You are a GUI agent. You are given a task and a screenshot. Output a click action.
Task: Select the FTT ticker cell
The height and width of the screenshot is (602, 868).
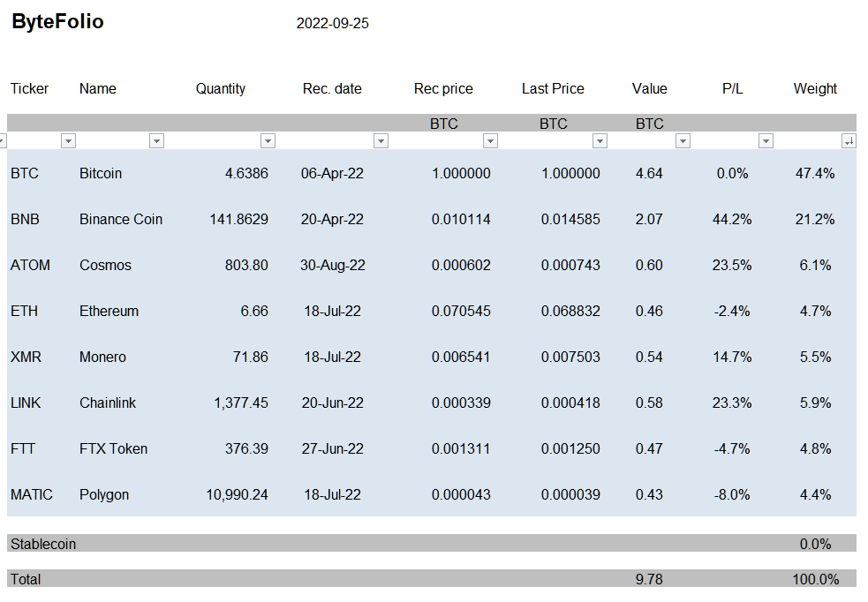(23, 448)
